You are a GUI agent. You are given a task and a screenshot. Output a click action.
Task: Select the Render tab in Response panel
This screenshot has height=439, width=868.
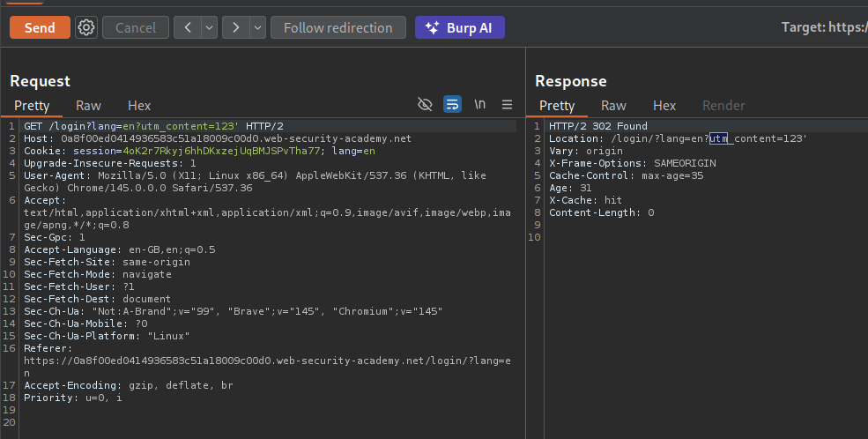(x=723, y=106)
